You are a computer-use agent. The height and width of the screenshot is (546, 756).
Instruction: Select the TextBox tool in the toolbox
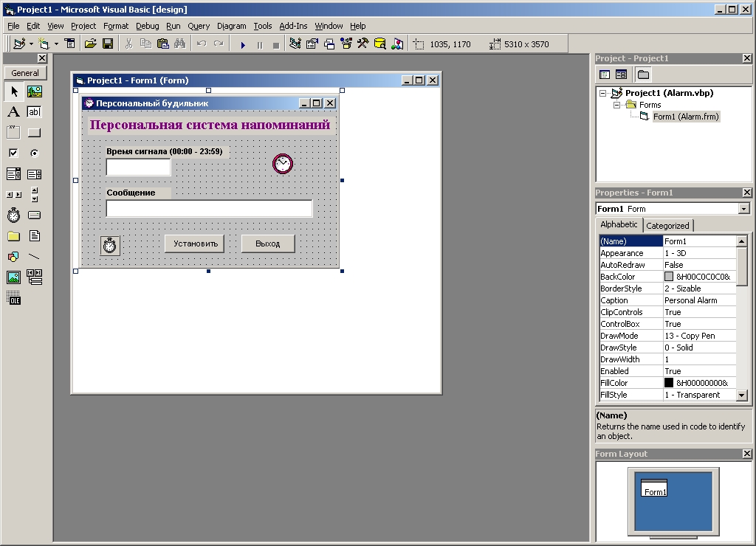click(33, 111)
